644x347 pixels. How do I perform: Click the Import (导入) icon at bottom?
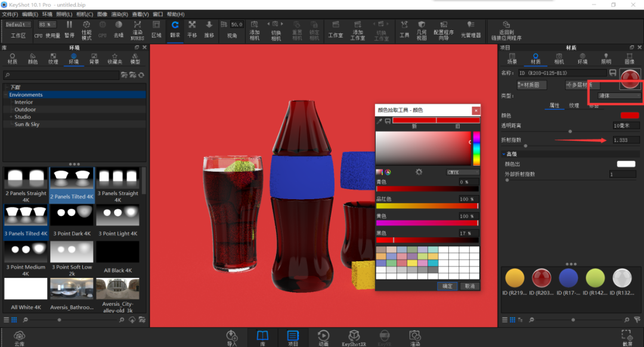pos(231,339)
